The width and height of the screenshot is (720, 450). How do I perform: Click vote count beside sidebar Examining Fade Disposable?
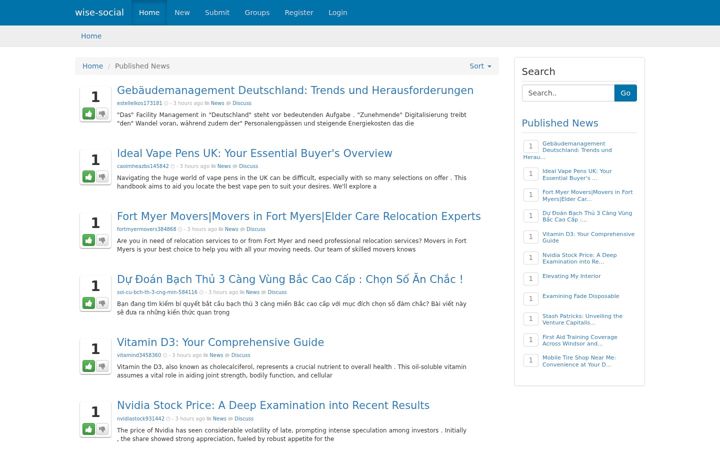click(530, 299)
